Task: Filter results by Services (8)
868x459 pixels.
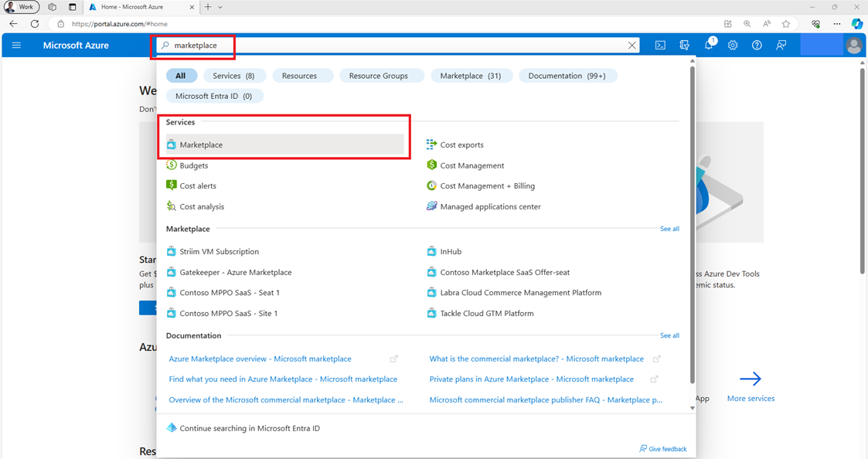Action: coord(233,76)
